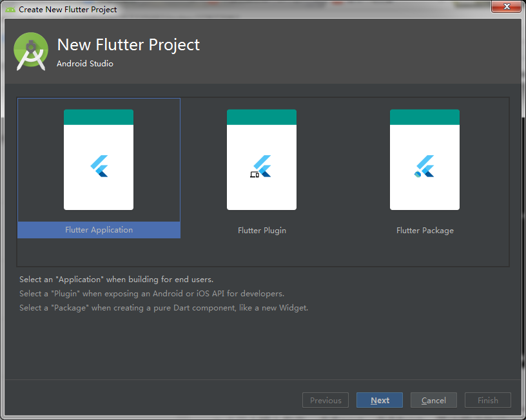Click the Cancel button

(x=433, y=400)
